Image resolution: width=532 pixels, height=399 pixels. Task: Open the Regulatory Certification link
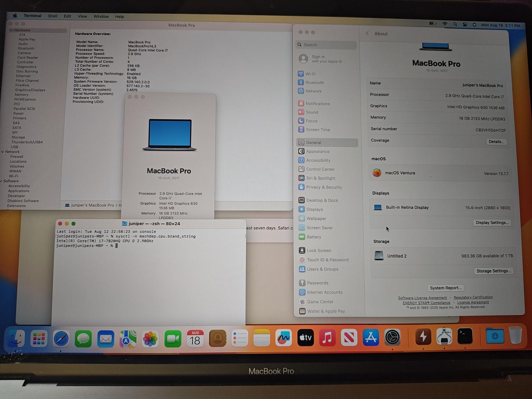click(473, 297)
